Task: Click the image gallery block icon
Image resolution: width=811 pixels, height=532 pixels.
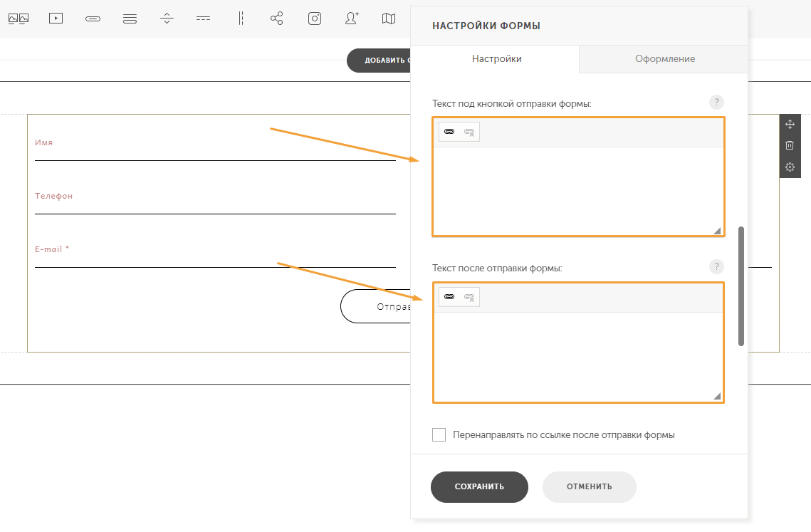Action: [x=19, y=19]
